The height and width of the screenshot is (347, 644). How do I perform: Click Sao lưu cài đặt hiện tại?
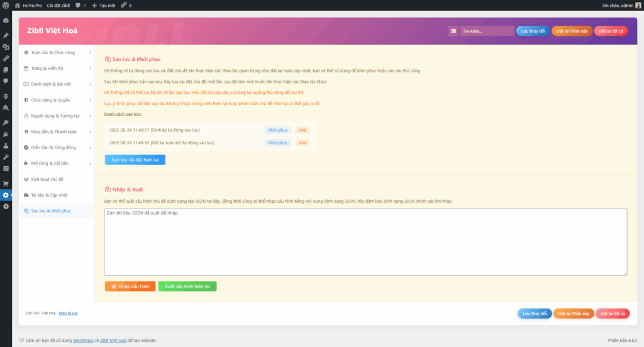(x=135, y=160)
